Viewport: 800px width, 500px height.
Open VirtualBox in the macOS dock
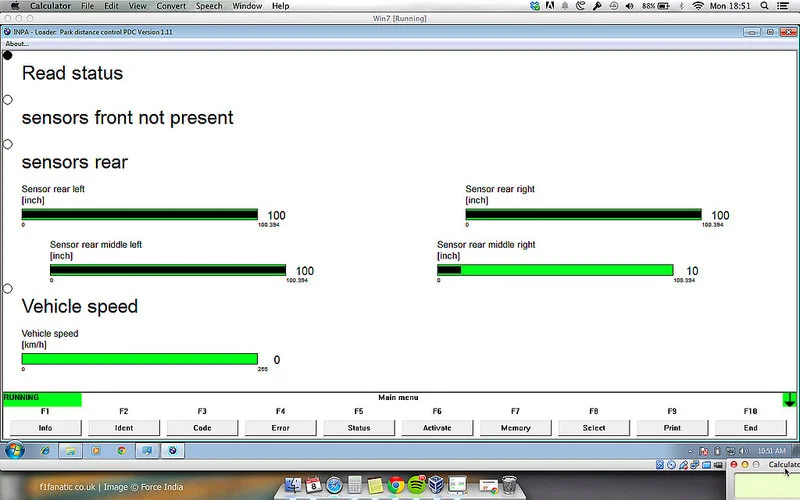pyautogui.click(x=436, y=484)
